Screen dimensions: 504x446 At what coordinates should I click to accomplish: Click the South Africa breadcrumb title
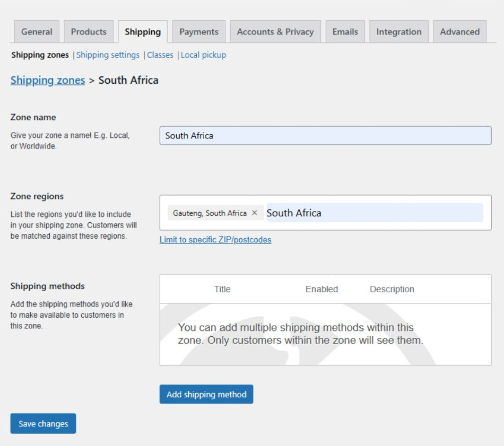[x=128, y=80]
